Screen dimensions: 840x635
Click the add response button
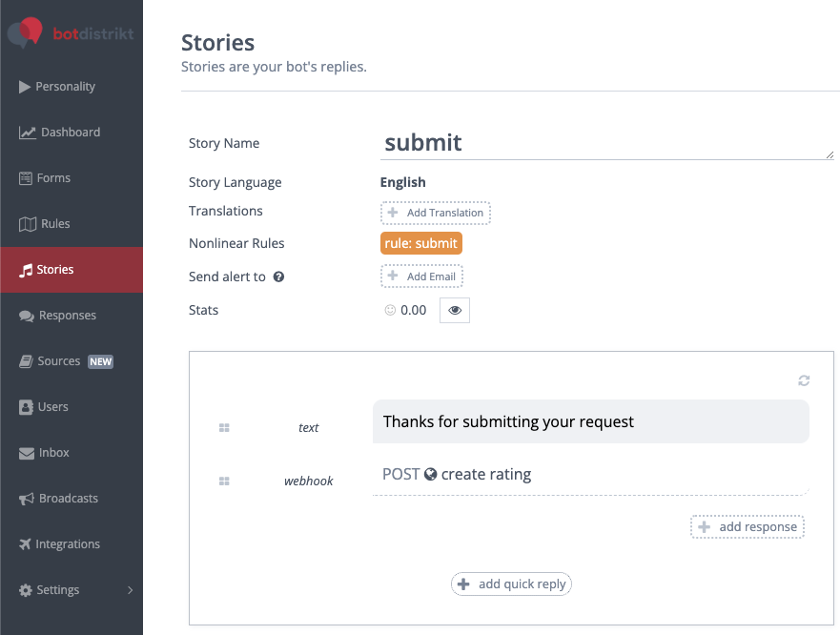[x=748, y=527]
